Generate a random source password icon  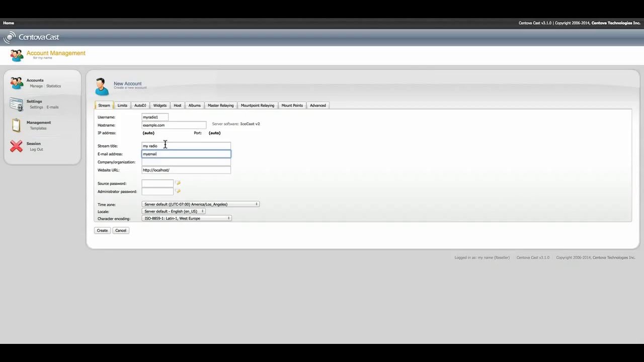(x=178, y=183)
